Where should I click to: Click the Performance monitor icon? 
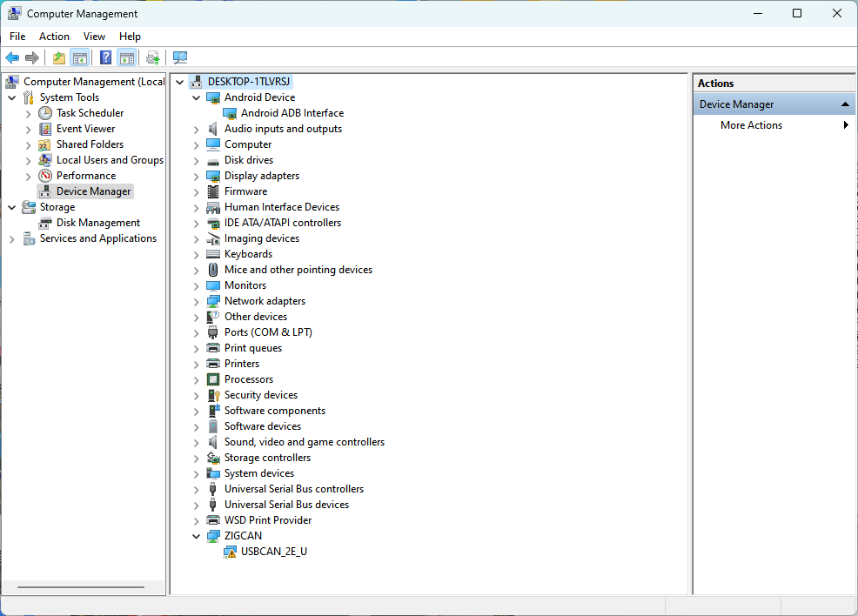45,176
